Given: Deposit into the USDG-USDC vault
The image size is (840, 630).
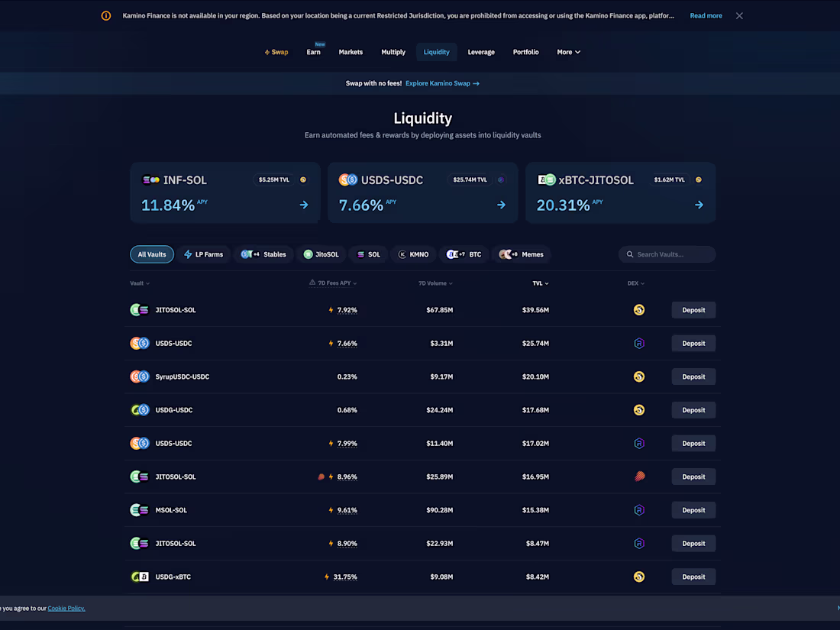Looking at the screenshot, I should (693, 410).
